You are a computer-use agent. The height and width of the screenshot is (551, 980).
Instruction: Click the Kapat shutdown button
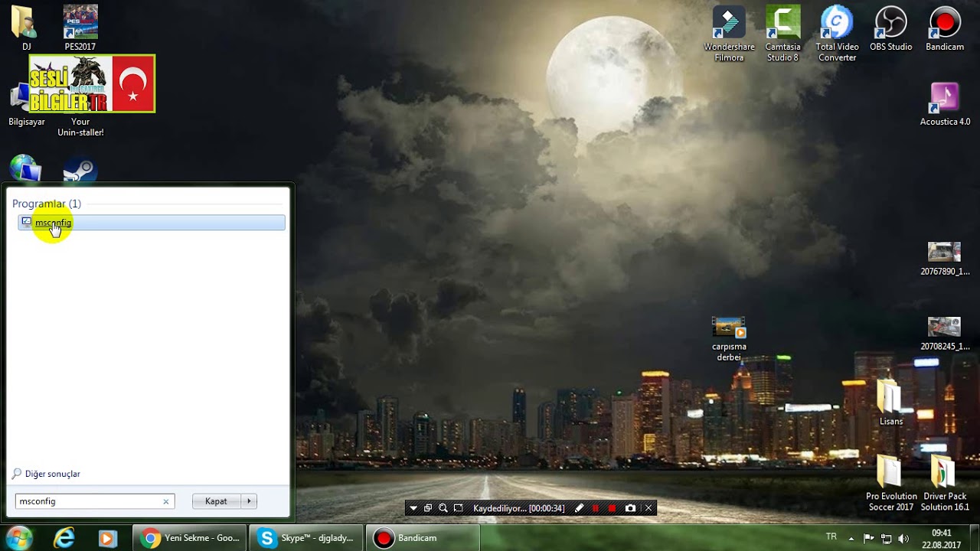[216, 501]
